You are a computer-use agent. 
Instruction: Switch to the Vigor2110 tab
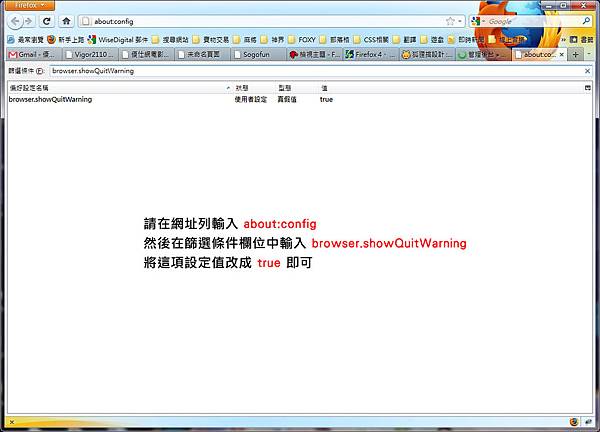point(90,55)
